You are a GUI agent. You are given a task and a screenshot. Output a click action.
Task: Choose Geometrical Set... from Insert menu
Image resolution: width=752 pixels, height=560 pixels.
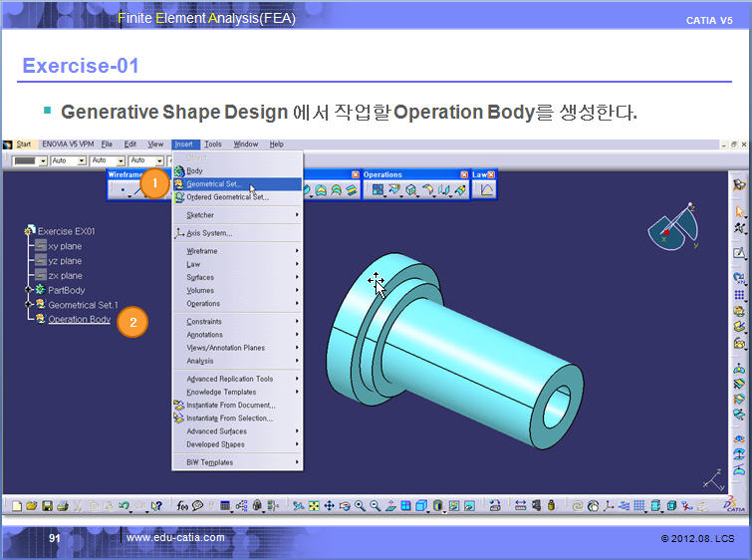(213, 184)
